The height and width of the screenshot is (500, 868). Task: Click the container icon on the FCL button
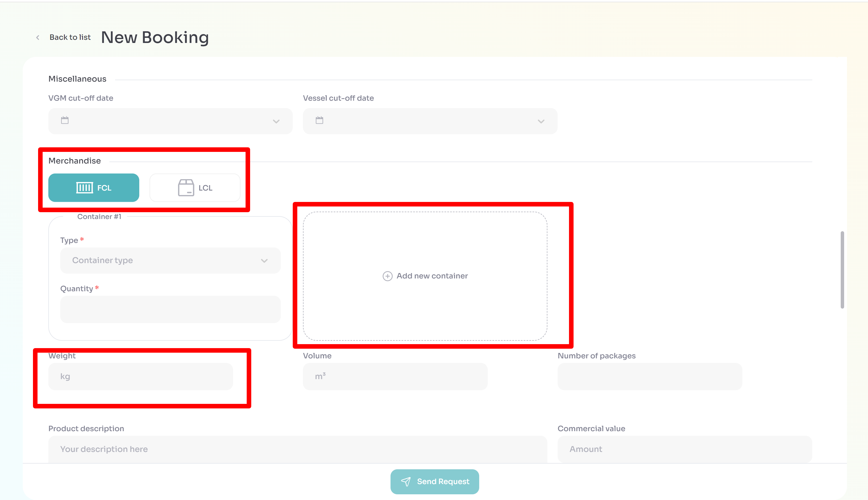coord(84,187)
